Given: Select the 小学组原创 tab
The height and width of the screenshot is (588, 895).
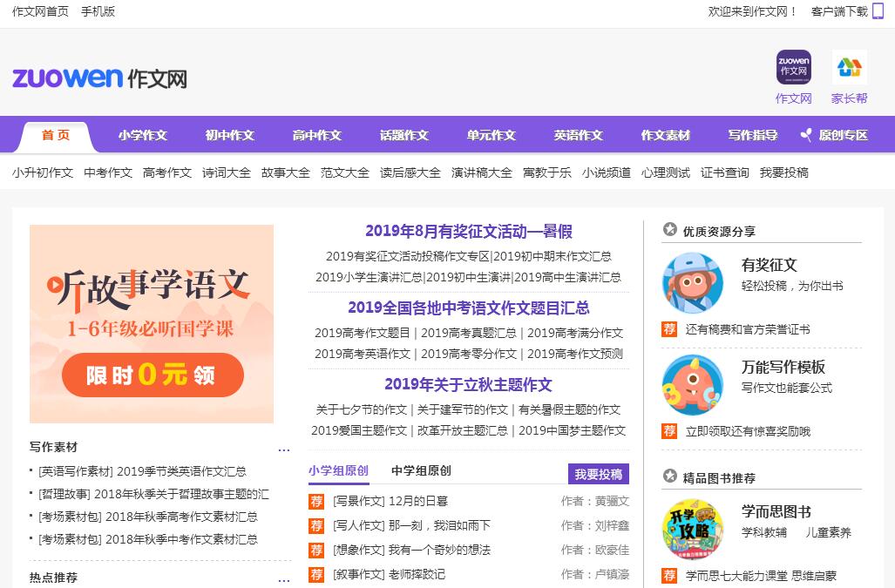Looking at the screenshot, I should point(338,470).
